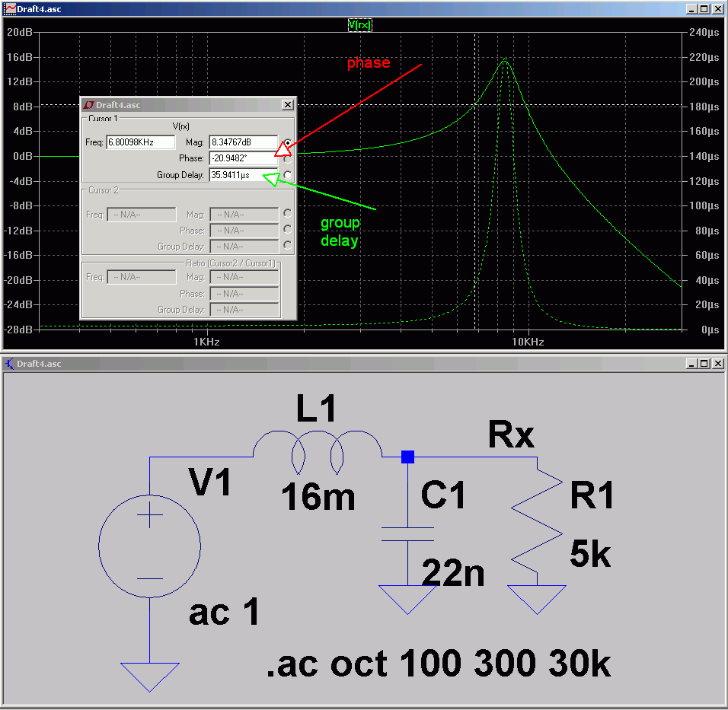Click the blue junction node at Rx

tap(407, 457)
